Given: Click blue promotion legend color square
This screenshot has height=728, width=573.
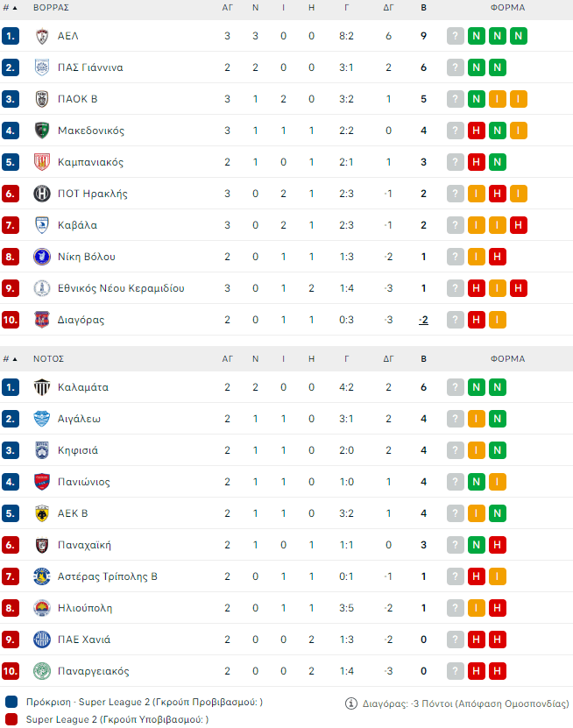Looking at the screenshot, I should [10, 703].
